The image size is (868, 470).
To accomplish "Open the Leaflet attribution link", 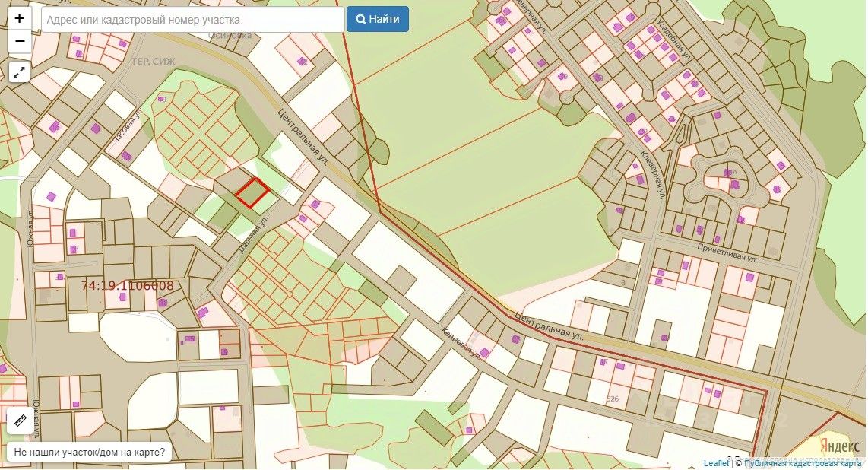I will tap(716, 463).
